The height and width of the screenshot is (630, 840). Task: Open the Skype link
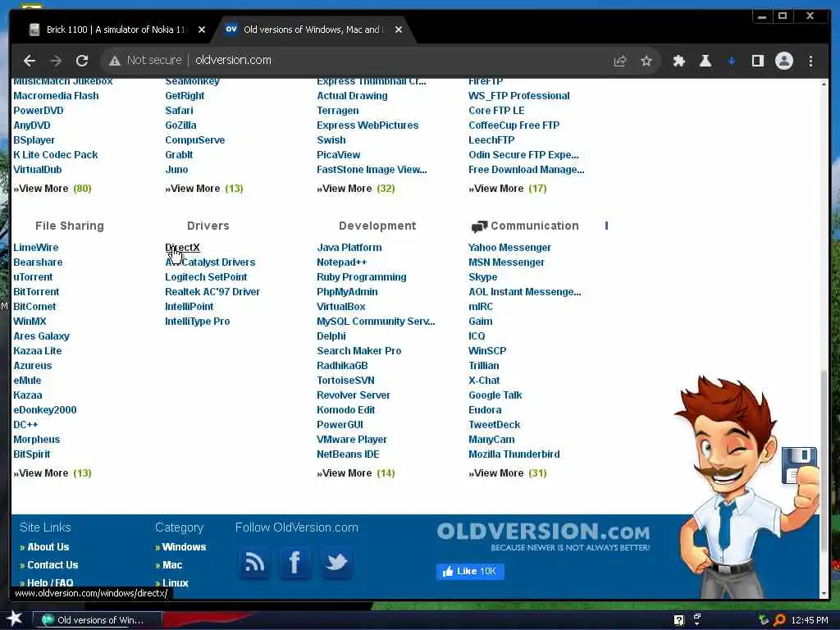tap(482, 277)
